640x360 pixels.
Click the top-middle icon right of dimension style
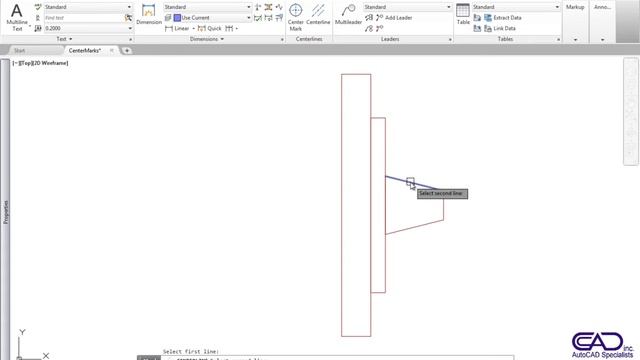pos(268,7)
